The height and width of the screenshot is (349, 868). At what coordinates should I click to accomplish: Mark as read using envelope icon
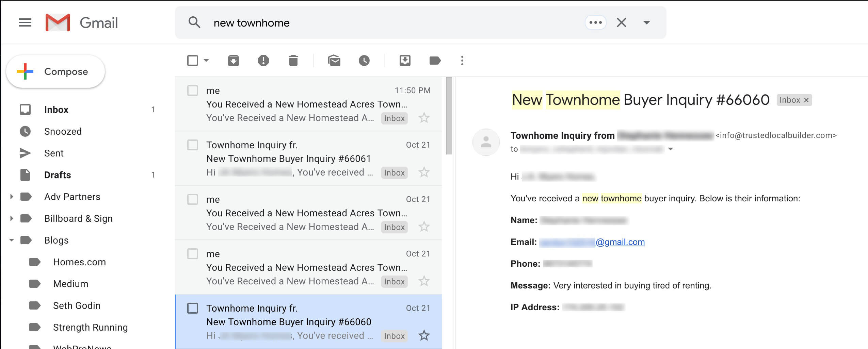coord(334,61)
